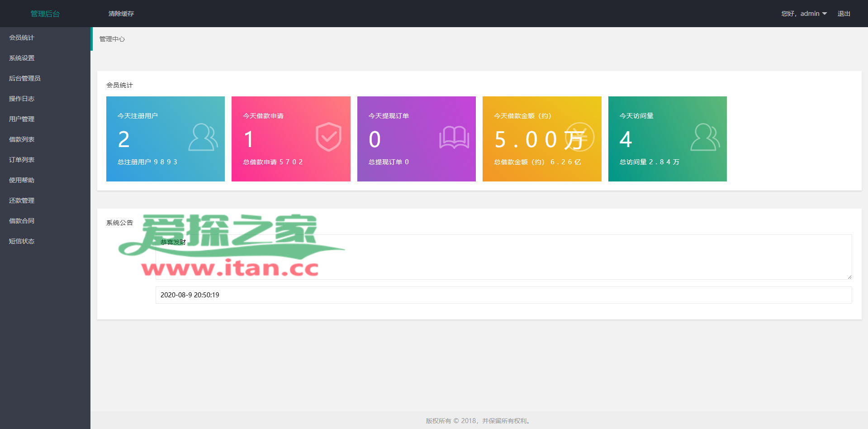Click the 今天借款申请 label
This screenshot has height=429, width=868.
point(263,116)
